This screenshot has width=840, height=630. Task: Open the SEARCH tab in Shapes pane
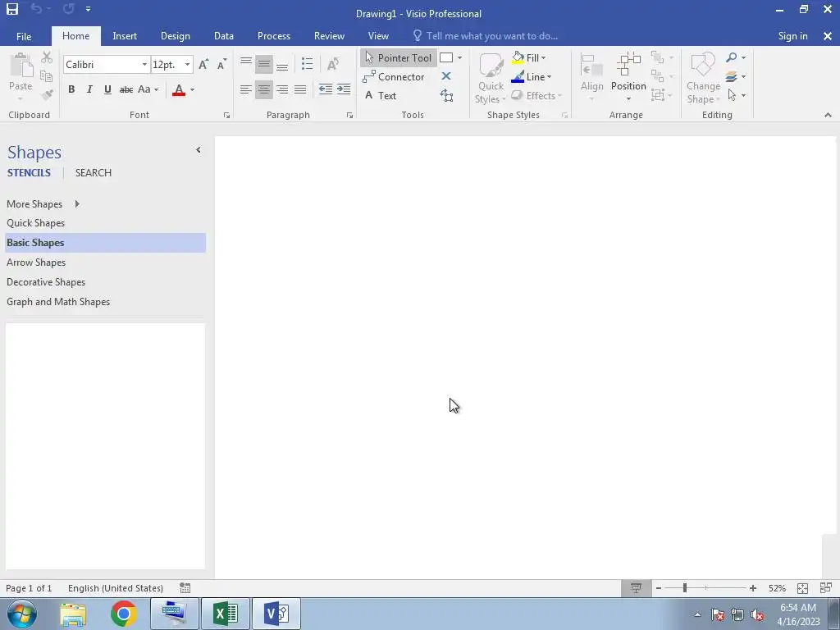[x=94, y=172]
